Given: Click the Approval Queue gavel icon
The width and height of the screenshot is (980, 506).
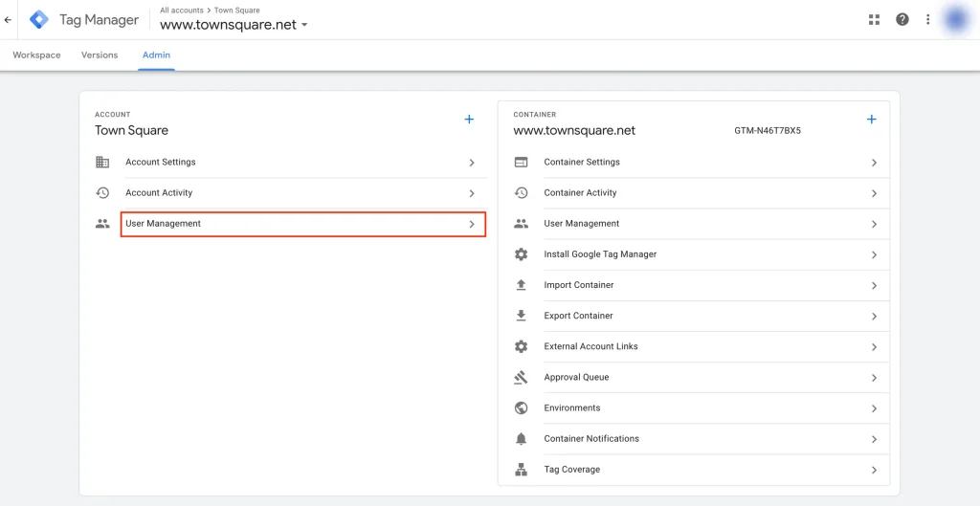Looking at the screenshot, I should click(x=521, y=377).
